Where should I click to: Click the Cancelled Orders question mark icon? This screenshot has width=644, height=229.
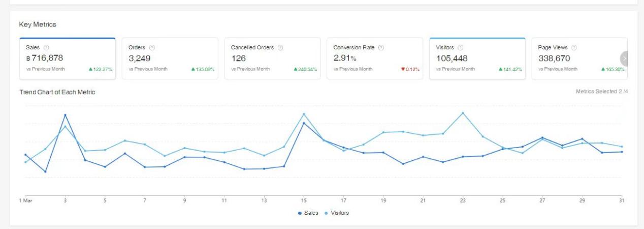[x=280, y=47]
